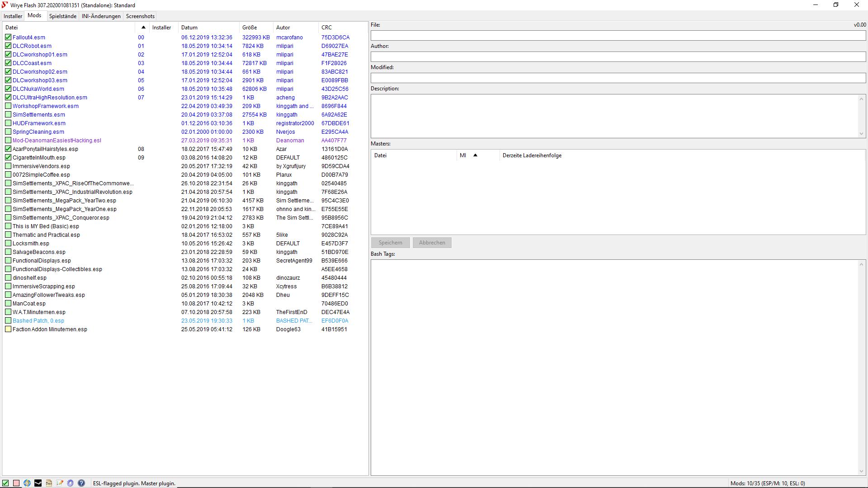The image size is (868, 488).
Task: Switch to the Installer tab
Action: coord(13,16)
